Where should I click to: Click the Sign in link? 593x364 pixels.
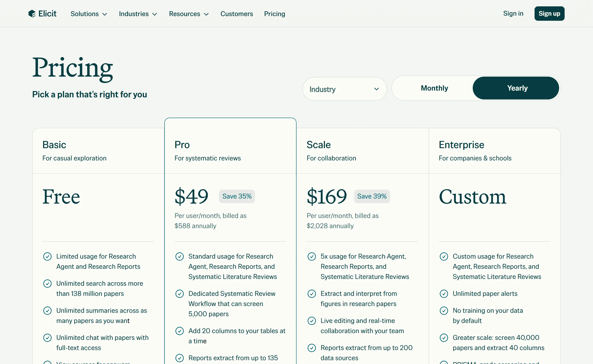[513, 14]
